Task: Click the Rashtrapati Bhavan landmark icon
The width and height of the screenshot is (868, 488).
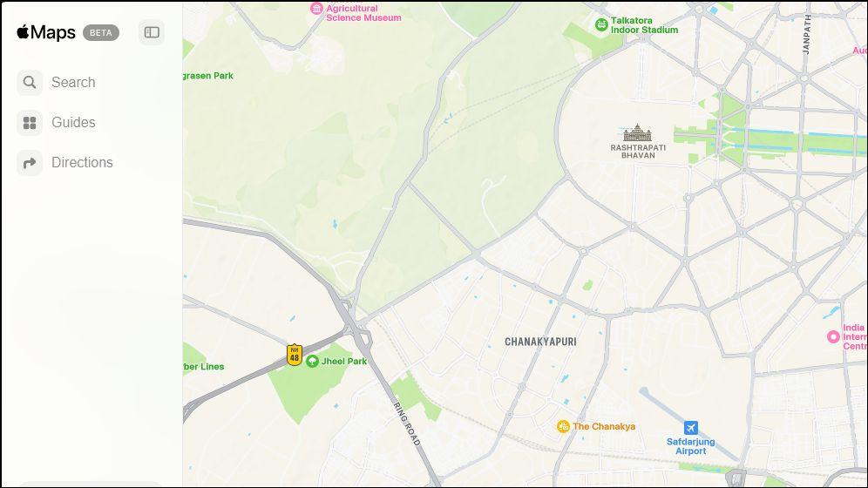Action: (637, 132)
